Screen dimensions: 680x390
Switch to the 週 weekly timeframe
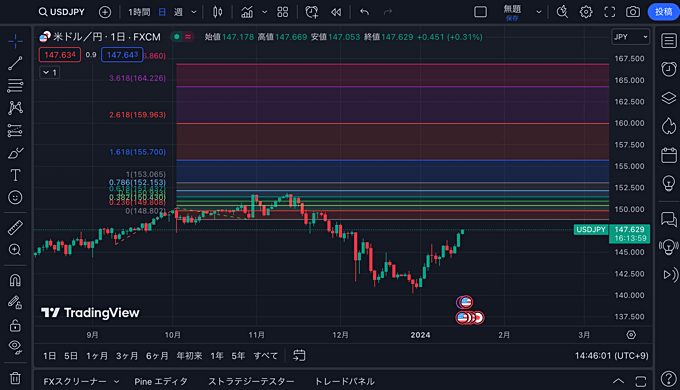click(x=178, y=12)
